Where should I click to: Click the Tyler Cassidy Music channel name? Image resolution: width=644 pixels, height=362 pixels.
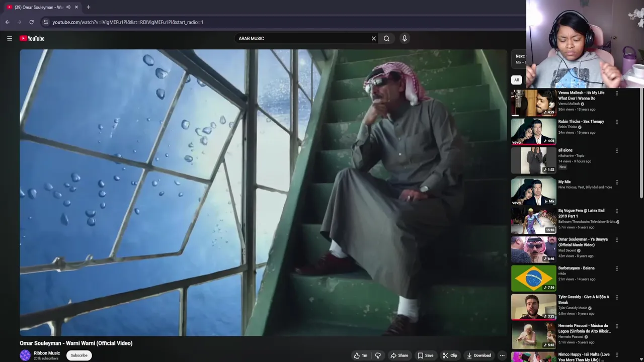[x=573, y=308]
